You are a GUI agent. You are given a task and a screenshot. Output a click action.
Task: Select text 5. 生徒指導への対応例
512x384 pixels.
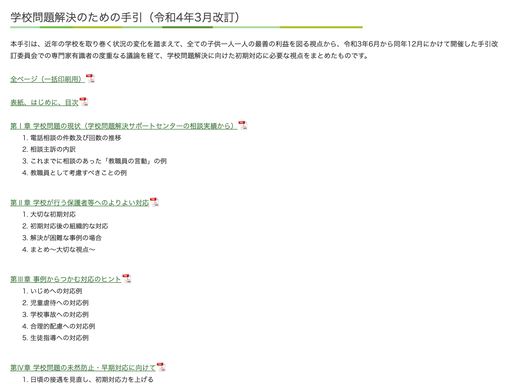click(x=55, y=338)
